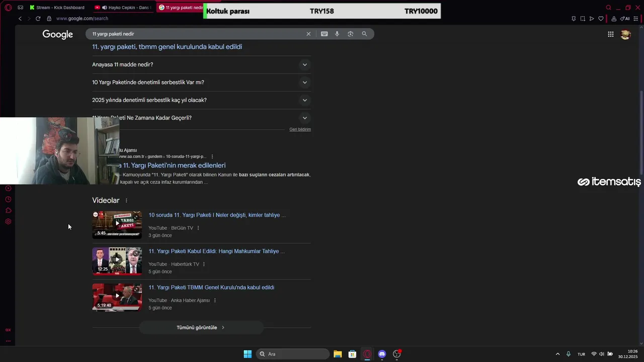
Task: Open three-dot menu beside BirGün TV
Action: click(198, 228)
